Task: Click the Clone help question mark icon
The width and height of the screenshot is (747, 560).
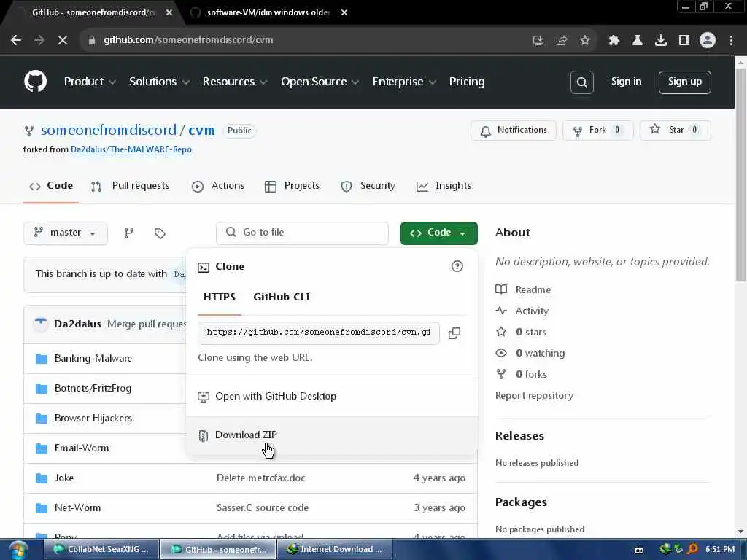Action: coord(457,266)
